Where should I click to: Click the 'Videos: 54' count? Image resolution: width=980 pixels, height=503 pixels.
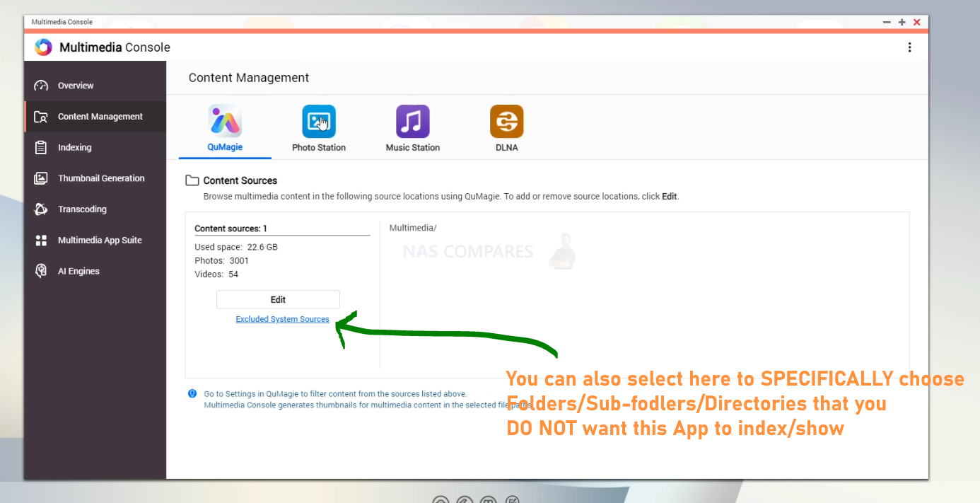(x=216, y=274)
